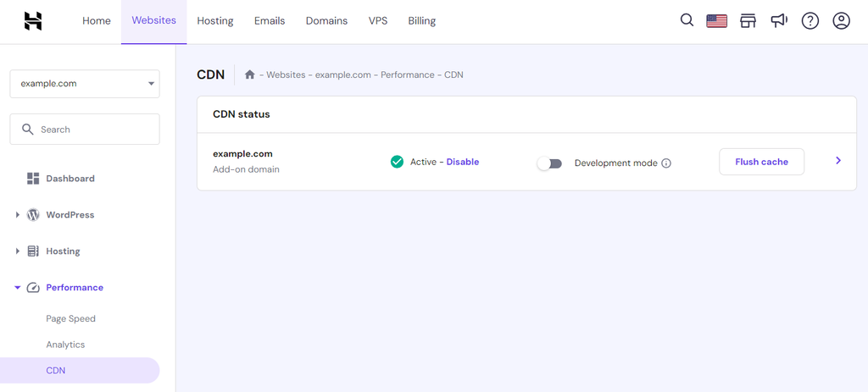Screen dimensions: 868x392
Task: Click the Flush cache button
Action: pos(761,162)
